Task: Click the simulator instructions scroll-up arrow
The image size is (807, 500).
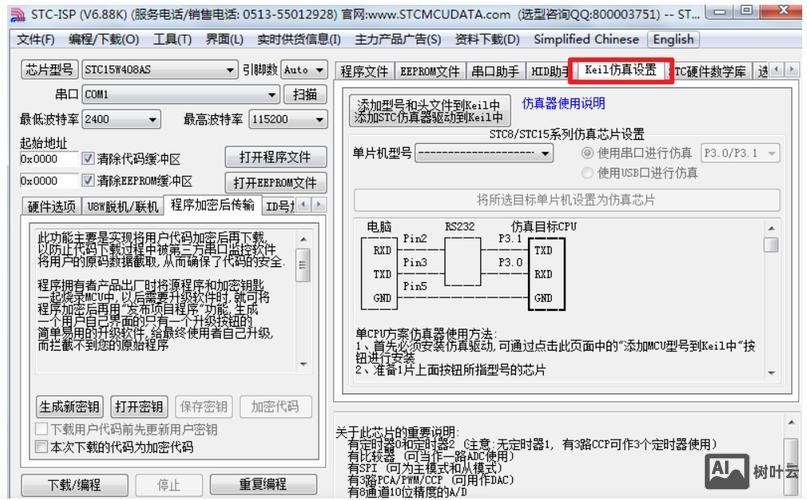Action: (771, 228)
